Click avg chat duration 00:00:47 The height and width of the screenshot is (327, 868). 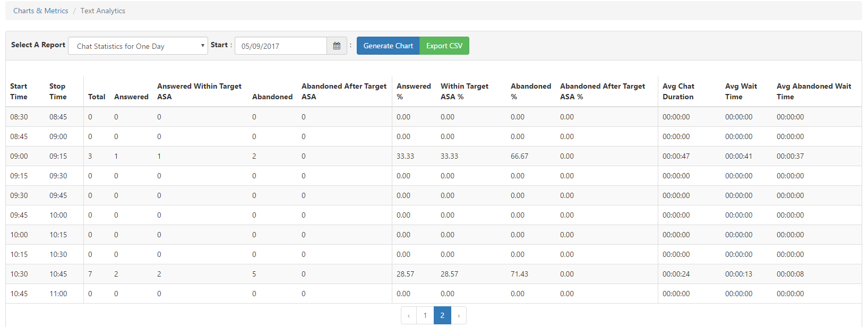point(676,156)
